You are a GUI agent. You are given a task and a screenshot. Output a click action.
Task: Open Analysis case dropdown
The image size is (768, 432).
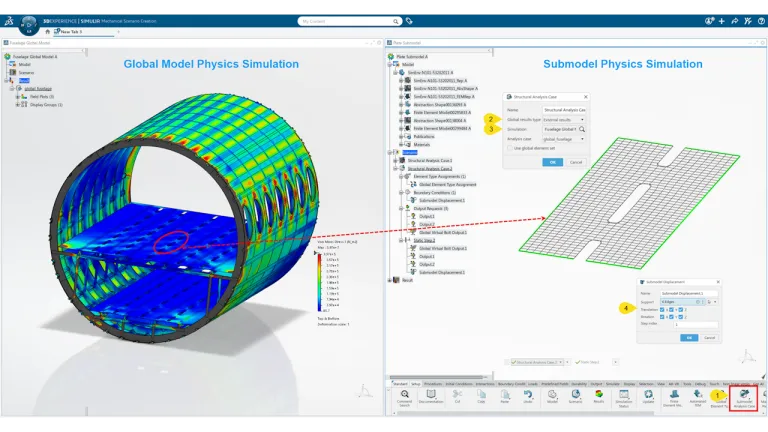coord(564,139)
